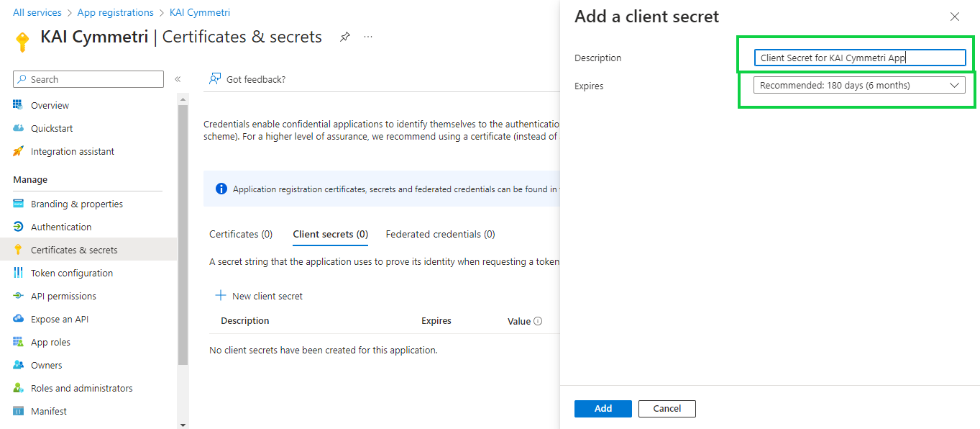Open the more options ellipsis menu

tap(368, 37)
